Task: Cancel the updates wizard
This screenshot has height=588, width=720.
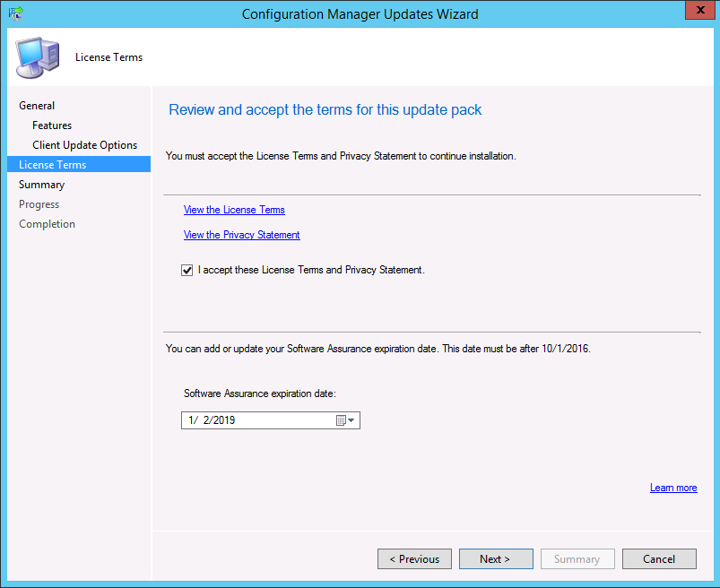Action: click(x=659, y=559)
